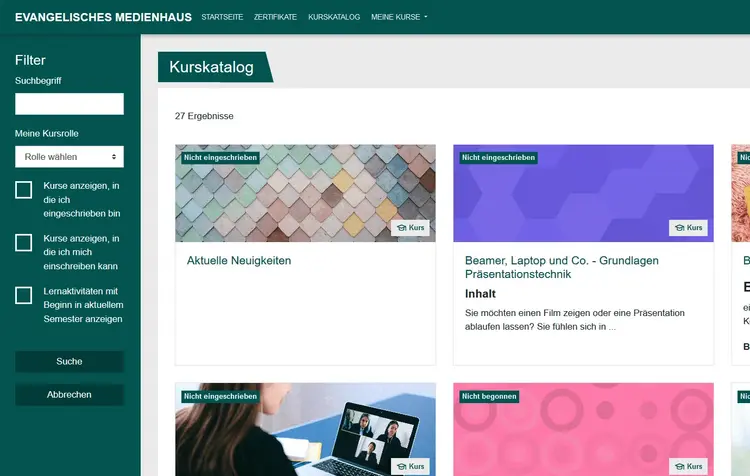The height and width of the screenshot is (476, 750).
Task: Open the 'Rolle wählen' dropdown
Action: [x=69, y=157]
